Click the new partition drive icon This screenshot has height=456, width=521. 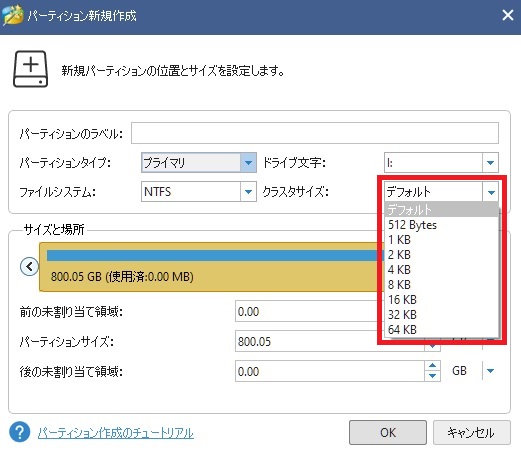pyautogui.click(x=30, y=69)
